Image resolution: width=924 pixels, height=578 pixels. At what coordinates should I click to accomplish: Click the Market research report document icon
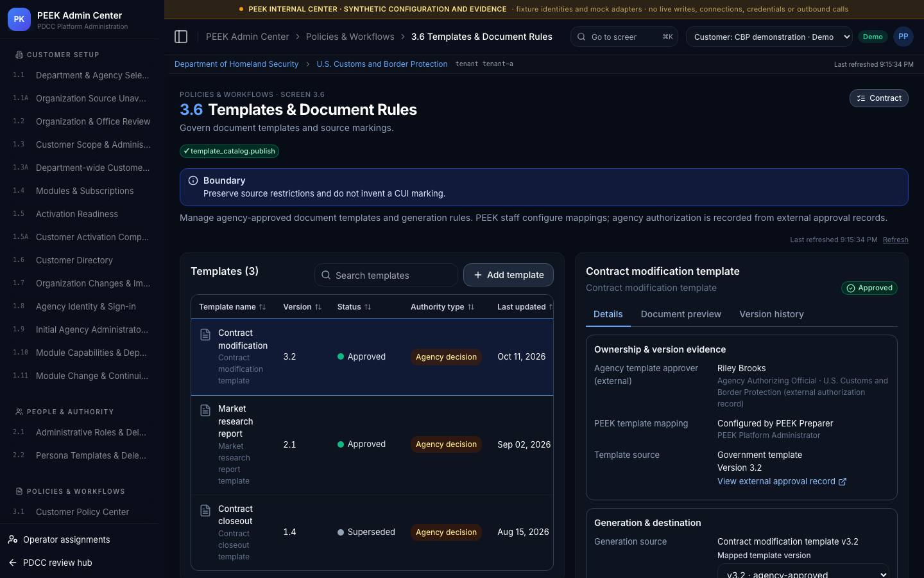coord(205,410)
